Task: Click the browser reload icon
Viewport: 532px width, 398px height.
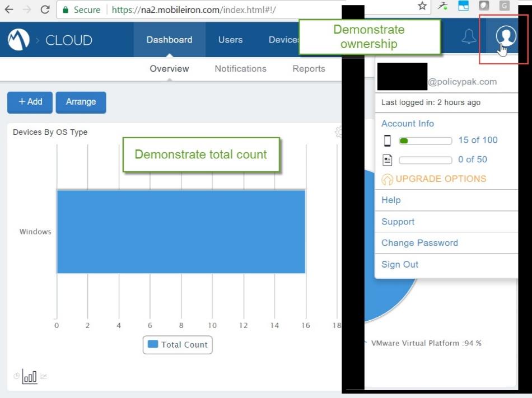Action: (x=45, y=10)
